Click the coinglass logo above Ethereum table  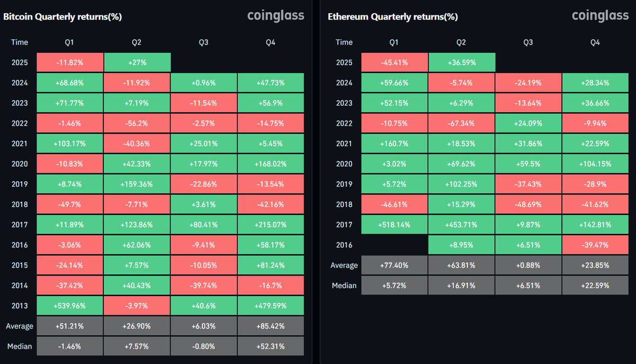click(x=600, y=15)
